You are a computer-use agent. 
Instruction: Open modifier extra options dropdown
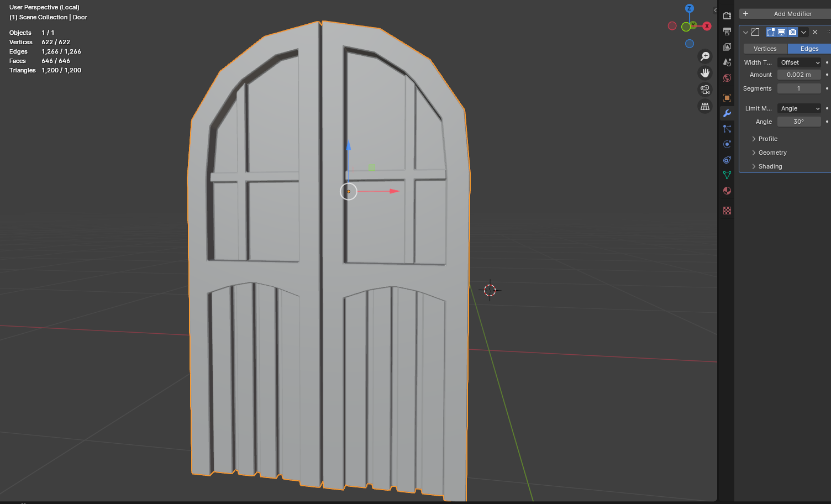pyautogui.click(x=804, y=32)
